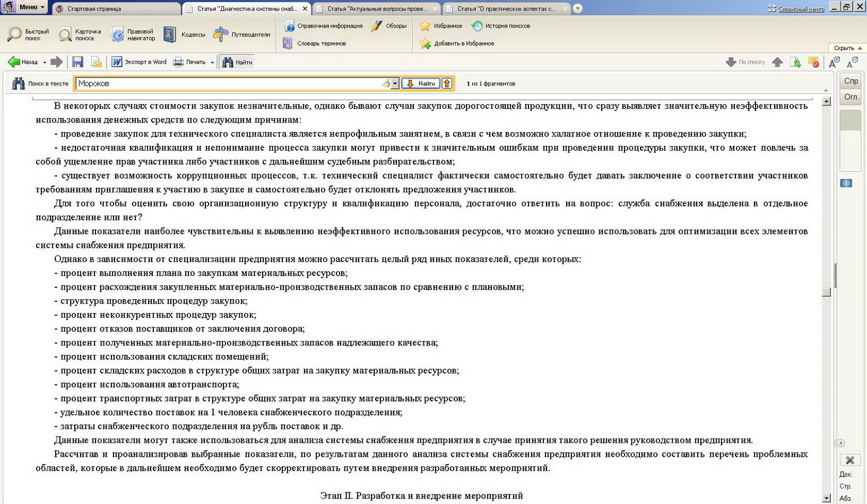Switch to "Актуальные вопросы" article tab
This screenshot has height=504, width=867.
[376, 8]
